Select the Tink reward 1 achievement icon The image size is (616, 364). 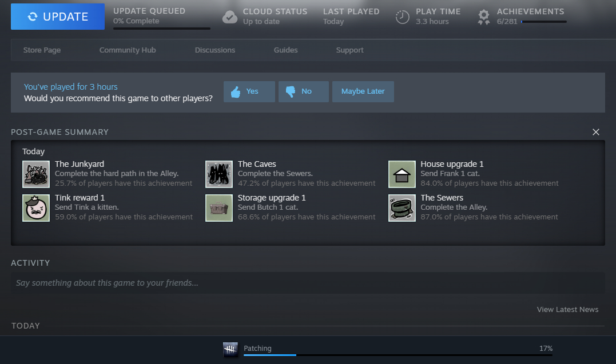[36, 207]
